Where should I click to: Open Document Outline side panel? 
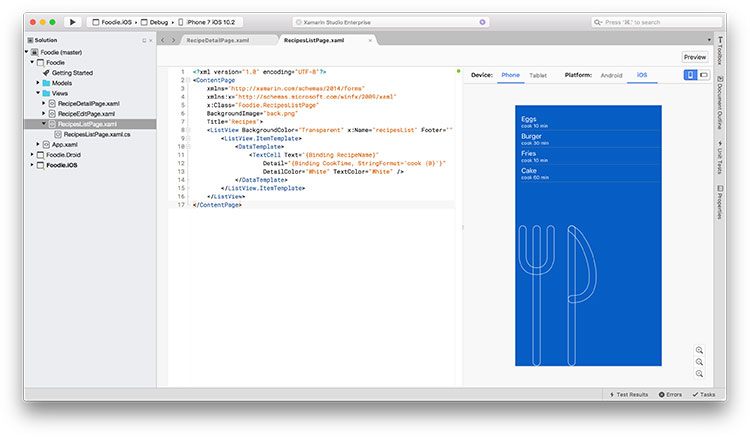pyautogui.click(x=719, y=103)
